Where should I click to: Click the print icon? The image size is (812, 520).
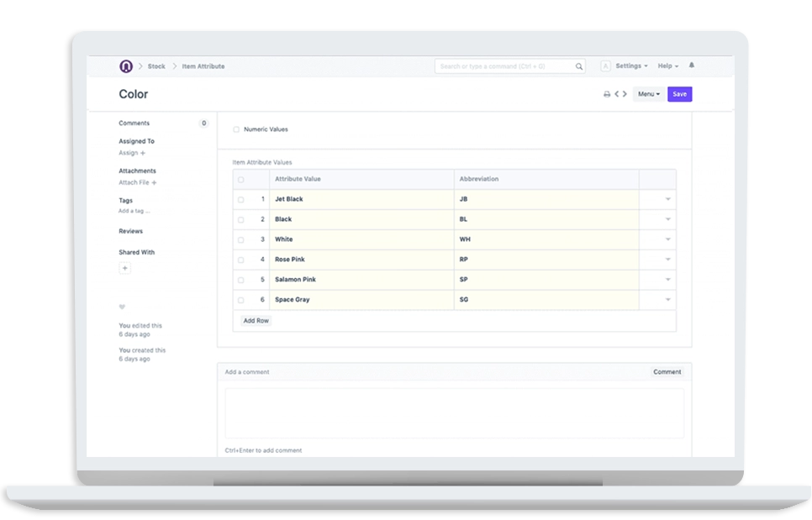(x=607, y=94)
